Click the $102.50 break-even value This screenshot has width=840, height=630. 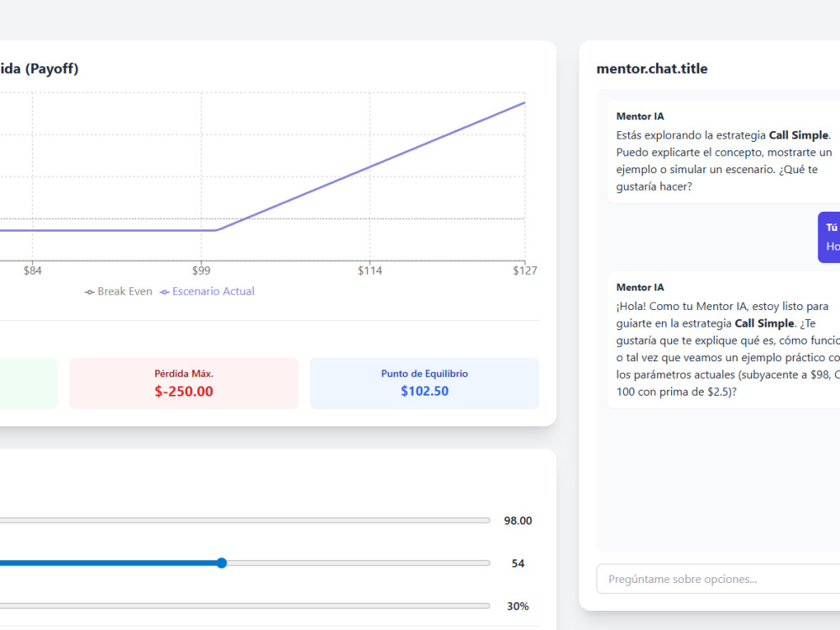click(x=425, y=391)
